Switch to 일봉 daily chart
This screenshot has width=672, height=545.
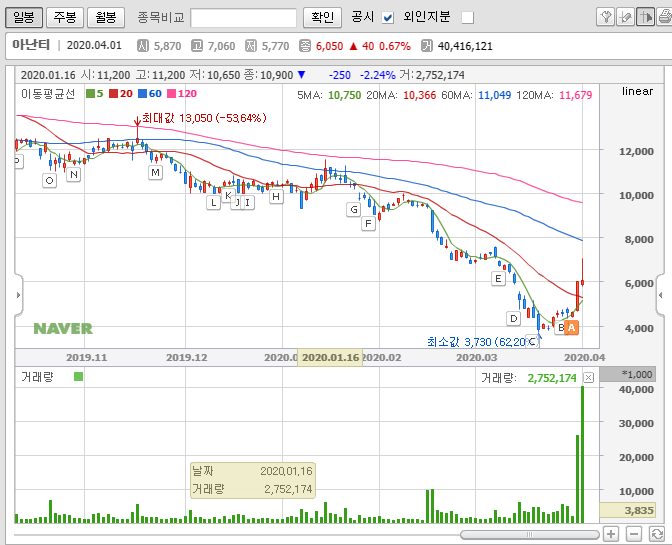(x=24, y=17)
